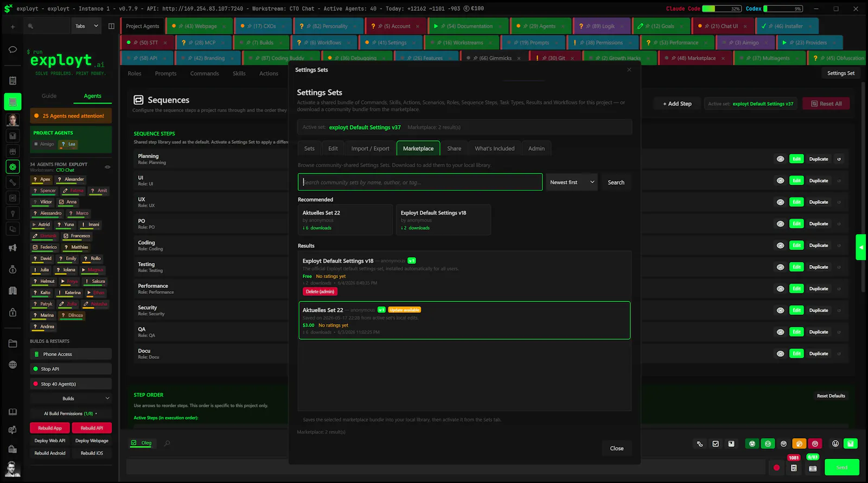Click the search magnifier icon next to Oleg
Viewport: 868px width, 483px height.
tap(167, 443)
